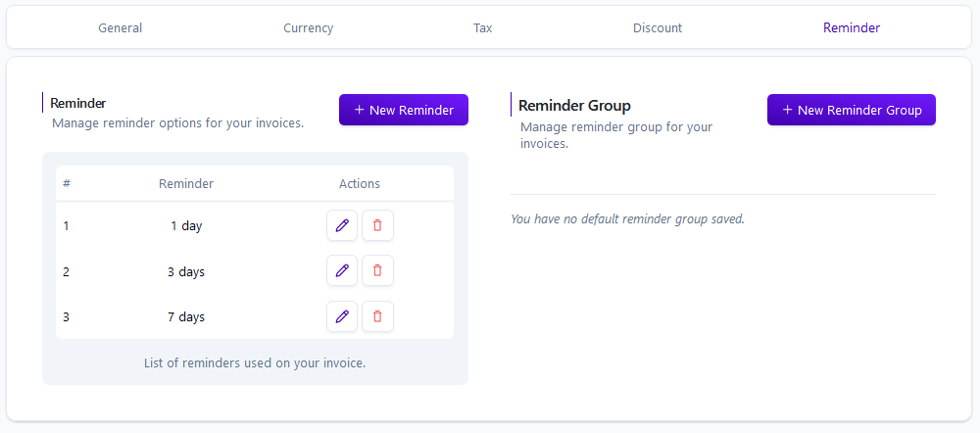Click the # column header
Viewport: 980px width, 433px height.
tap(67, 184)
